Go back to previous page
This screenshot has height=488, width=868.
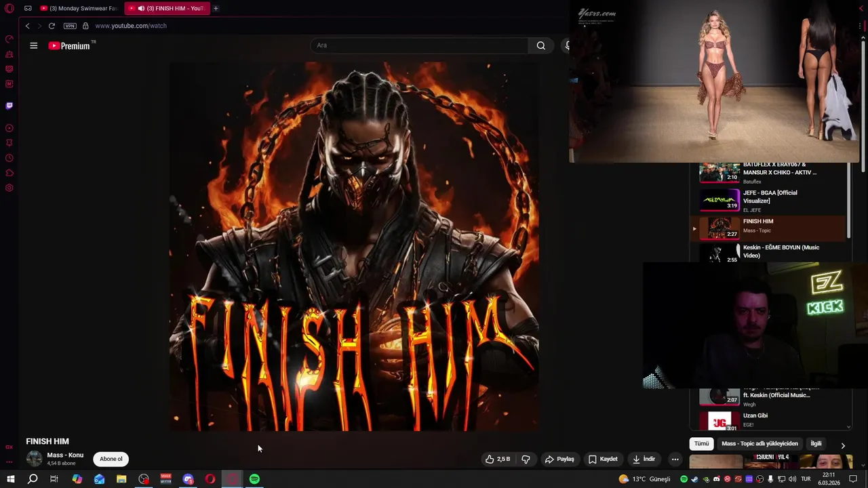27,26
